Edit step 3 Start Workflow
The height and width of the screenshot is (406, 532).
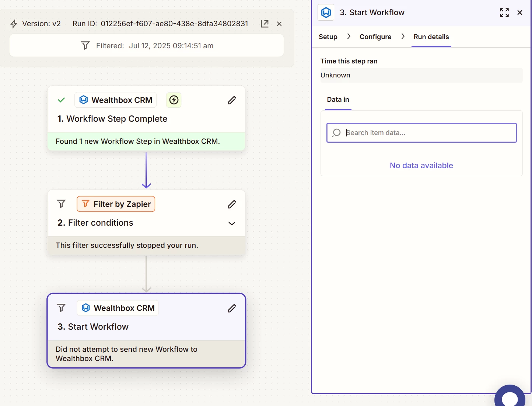pyautogui.click(x=232, y=308)
